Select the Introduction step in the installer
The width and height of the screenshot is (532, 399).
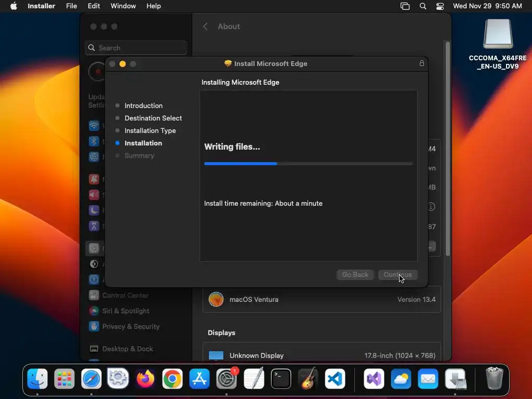coord(143,105)
